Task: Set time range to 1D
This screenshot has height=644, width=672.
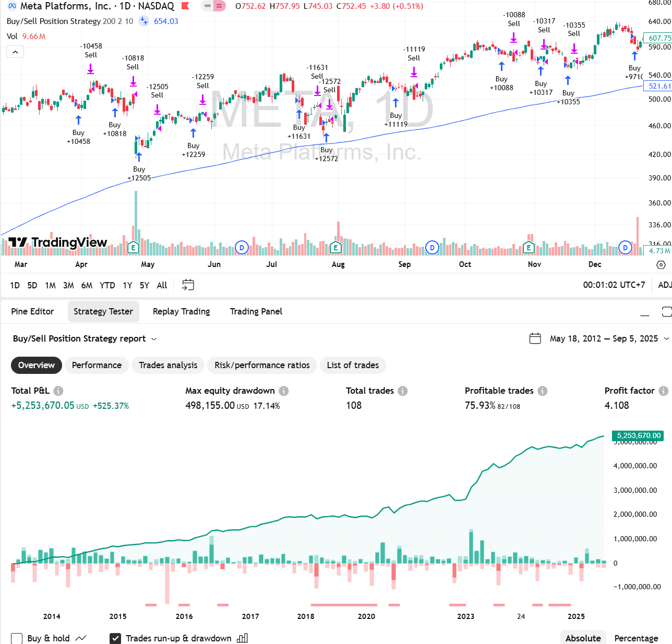Action: tap(15, 285)
